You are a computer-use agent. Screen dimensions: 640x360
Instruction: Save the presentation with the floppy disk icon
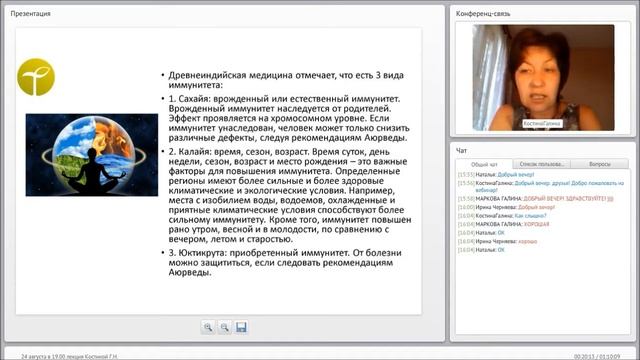pos(241,327)
